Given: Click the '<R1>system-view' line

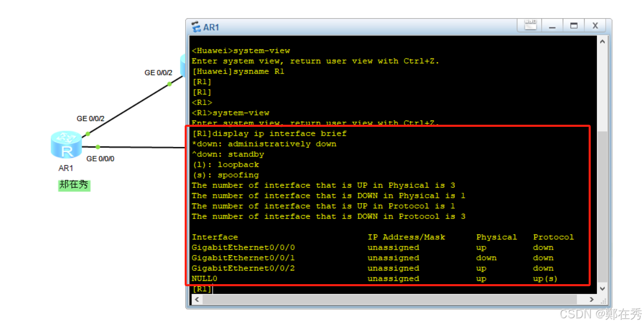Looking at the screenshot, I should click(x=230, y=113).
